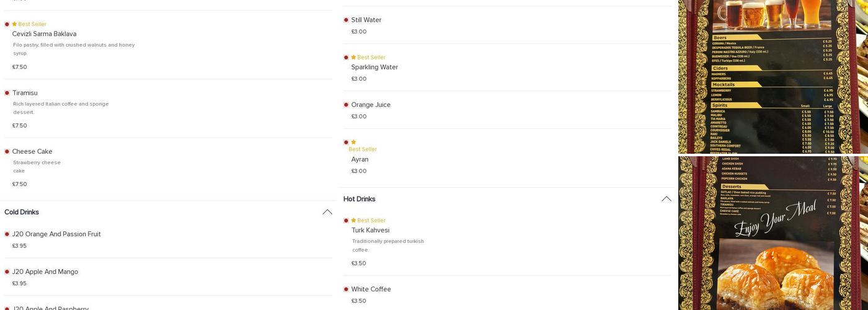This screenshot has width=868, height=310.
Task: Collapse the Cold Drinks section arrow
Action: pos(327,212)
